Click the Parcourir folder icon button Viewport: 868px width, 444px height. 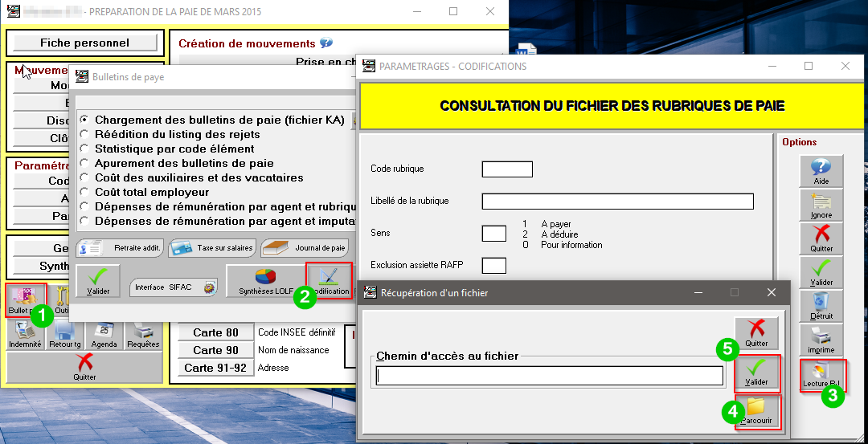[756, 412]
